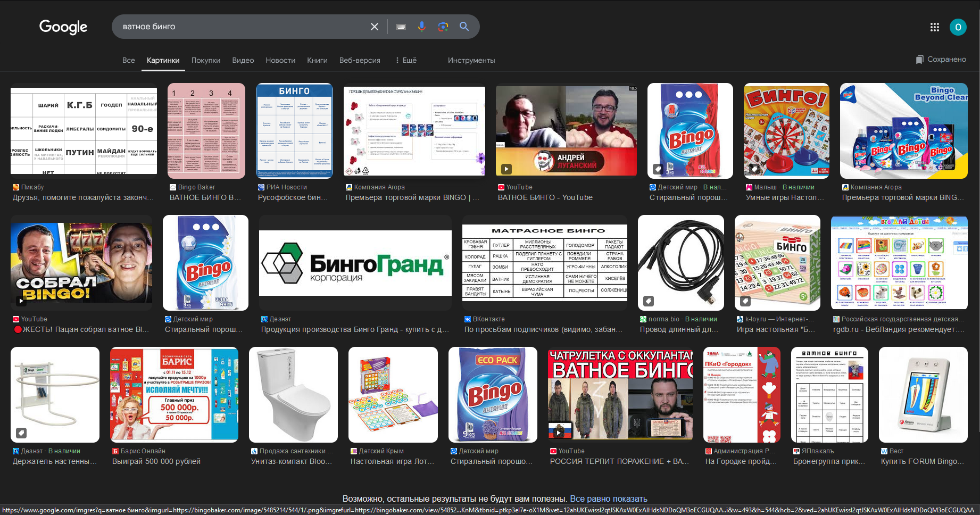
Task: Open the Веб-версия tab
Action: click(360, 60)
